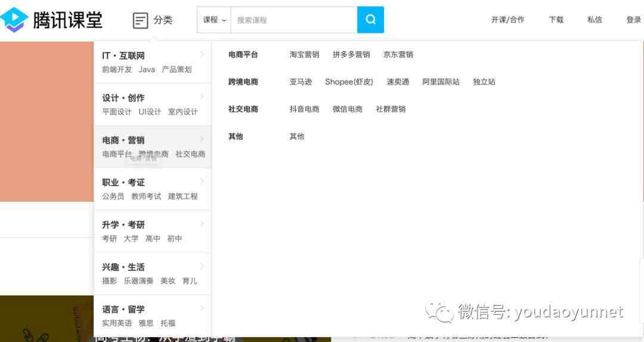Select the 兴趣·生活 category

[123, 267]
